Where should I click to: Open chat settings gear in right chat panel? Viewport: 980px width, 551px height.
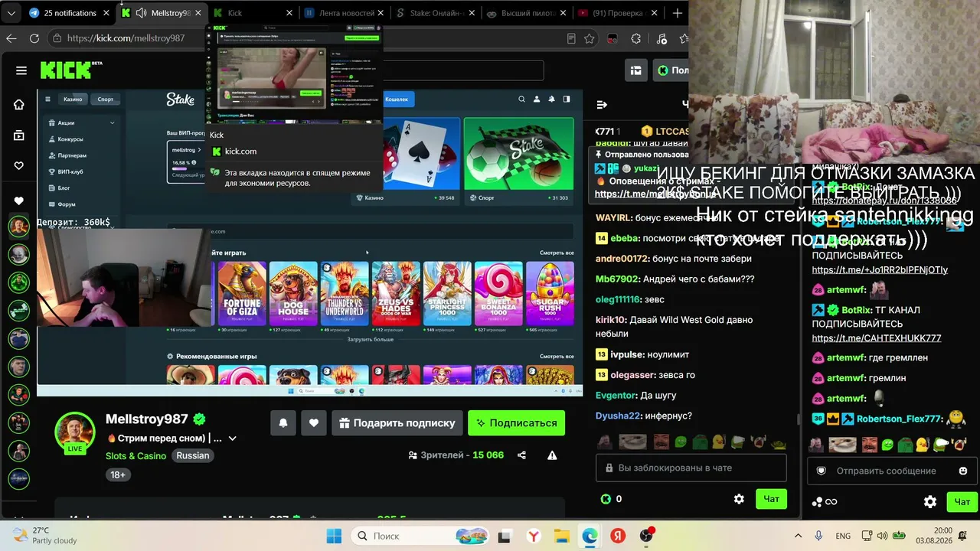pos(930,502)
